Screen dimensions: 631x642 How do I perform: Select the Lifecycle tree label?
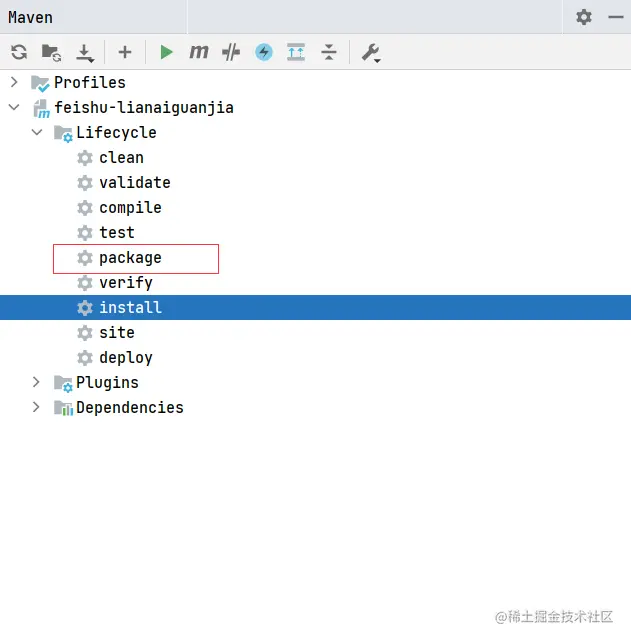[116, 133]
